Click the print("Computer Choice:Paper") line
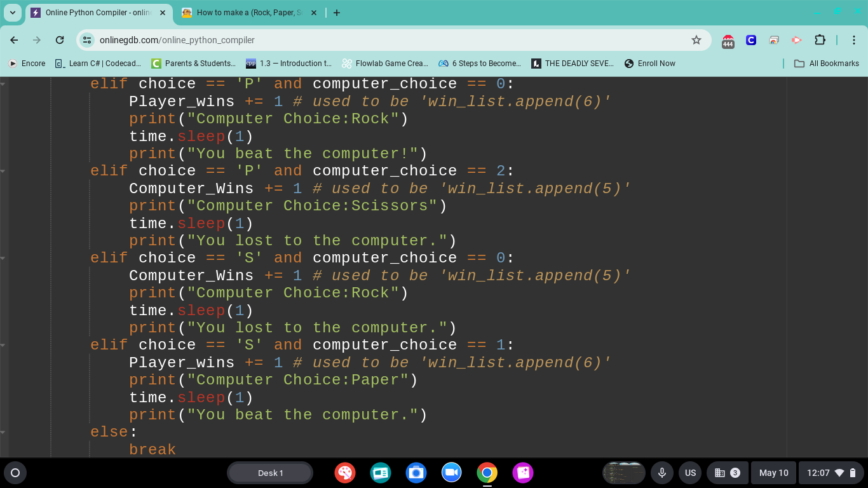This screenshot has width=868, height=488. click(273, 380)
